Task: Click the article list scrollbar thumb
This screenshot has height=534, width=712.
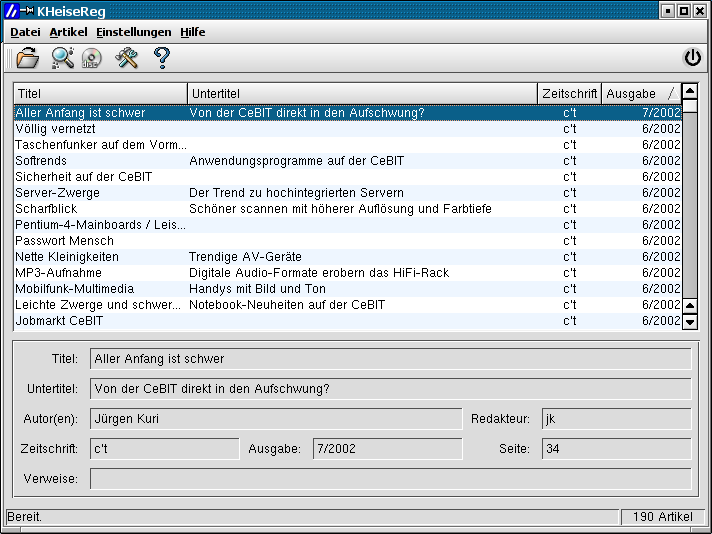Action: click(690, 106)
